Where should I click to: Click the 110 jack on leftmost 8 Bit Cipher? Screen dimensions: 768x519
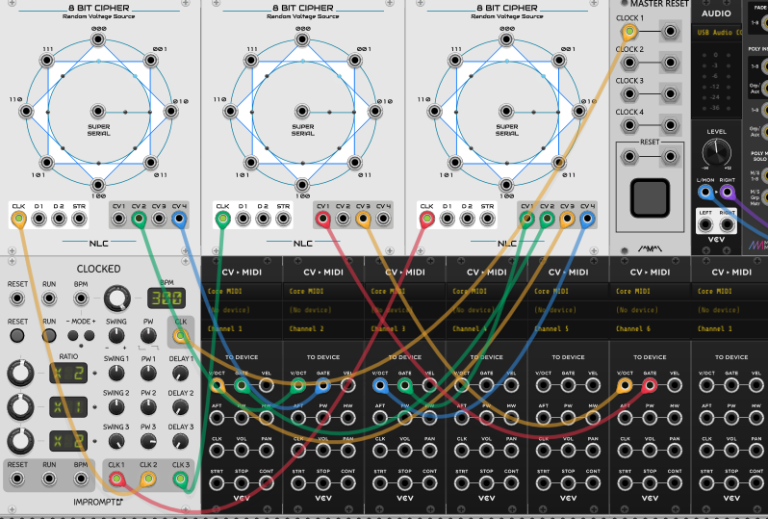point(26,111)
